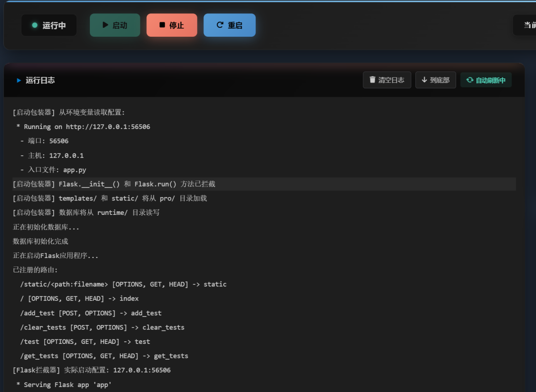Click route line '/static/<path:filename>'
The image size is (536, 392).
point(124,284)
